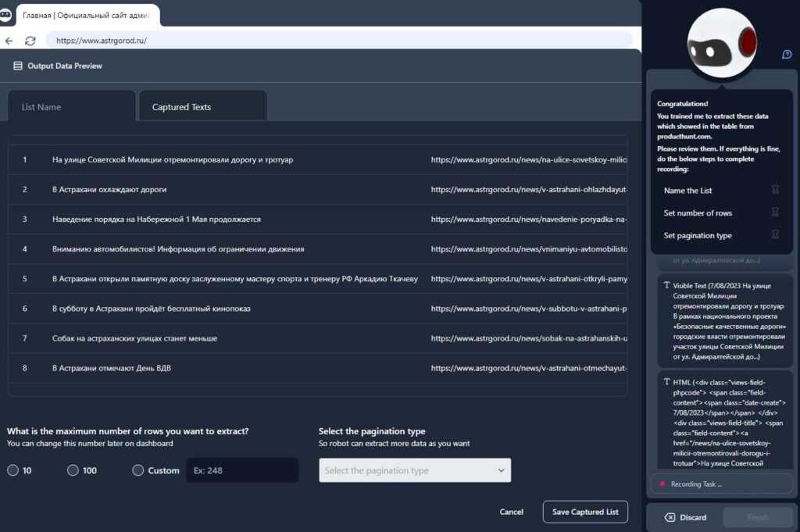Open the help chat bubble icon
The height and width of the screenshot is (532, 800).
click(x=787, y=54)
